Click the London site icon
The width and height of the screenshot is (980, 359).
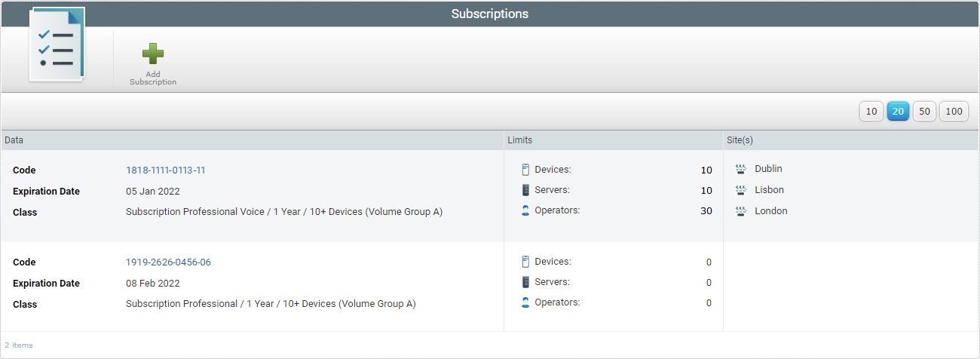coord(740,211)
